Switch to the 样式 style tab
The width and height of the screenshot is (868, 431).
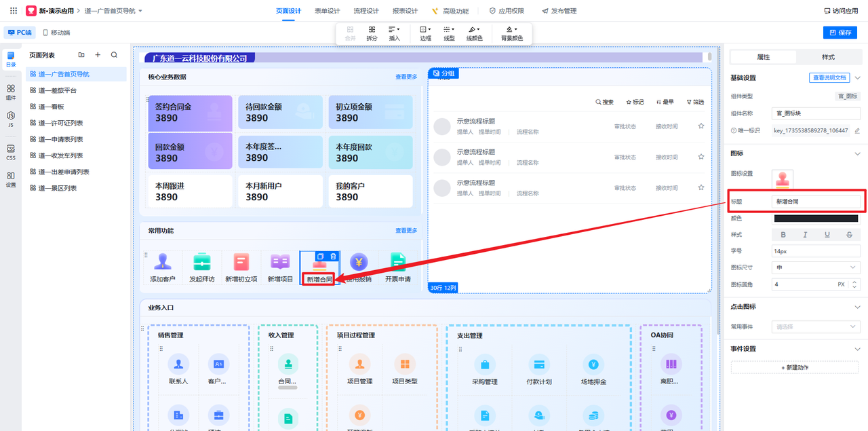[828, 57]
